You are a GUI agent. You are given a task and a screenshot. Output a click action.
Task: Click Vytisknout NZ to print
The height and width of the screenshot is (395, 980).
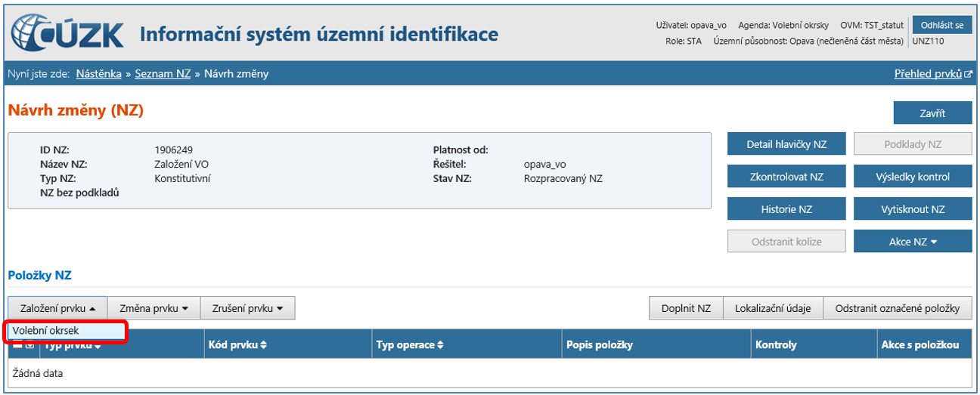(x=912, y=209)
